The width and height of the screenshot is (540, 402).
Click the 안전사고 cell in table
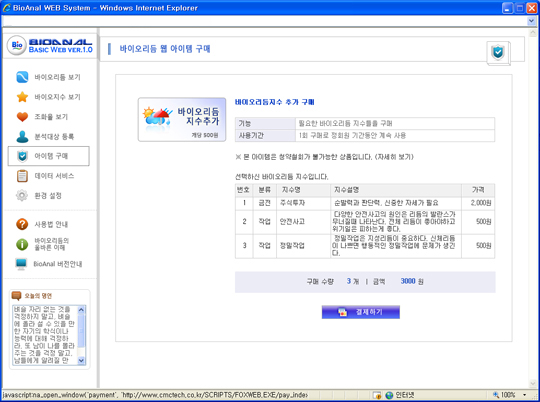[x=303, y=221]
